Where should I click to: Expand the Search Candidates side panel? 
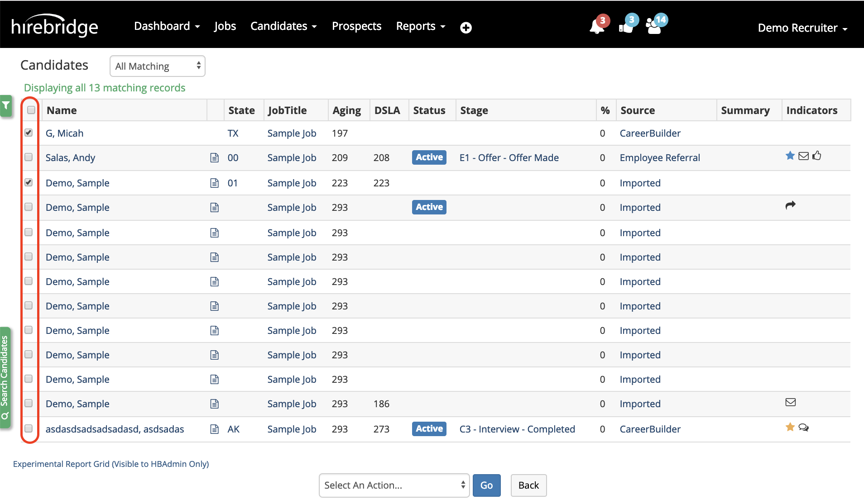5,377
